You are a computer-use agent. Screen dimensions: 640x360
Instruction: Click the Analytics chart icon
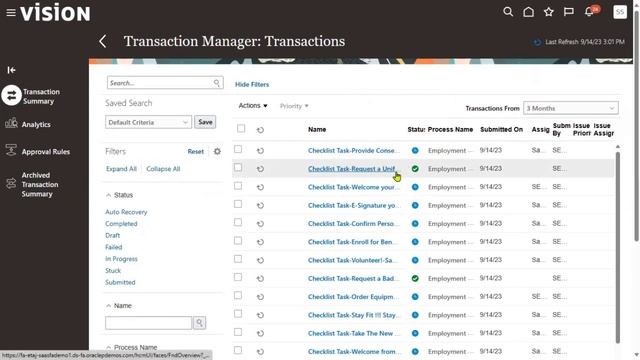click(11, 123)
